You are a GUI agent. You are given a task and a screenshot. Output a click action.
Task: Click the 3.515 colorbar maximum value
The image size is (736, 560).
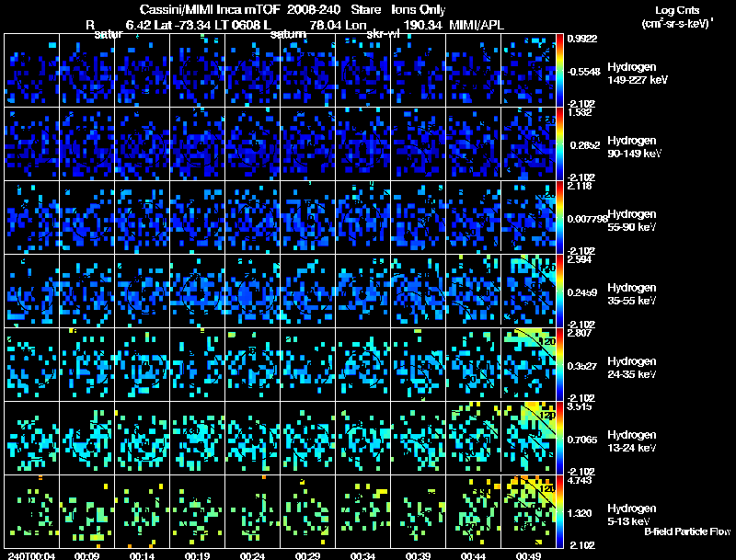[580, 407]
